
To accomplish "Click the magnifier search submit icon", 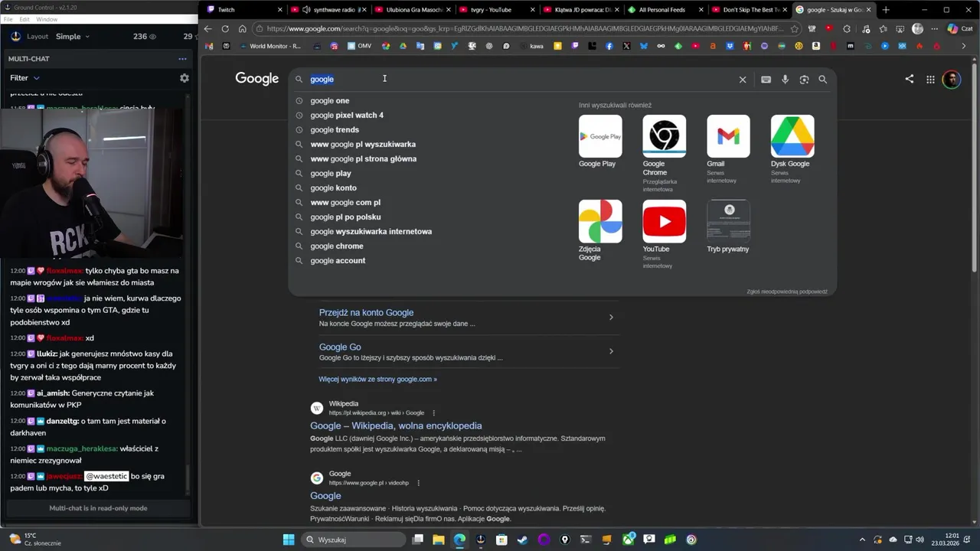I will click(823, 80).
